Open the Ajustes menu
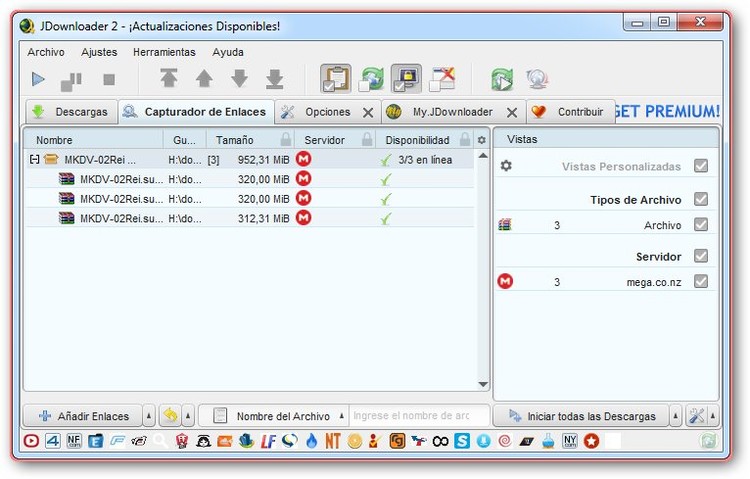 click(99, 52)
